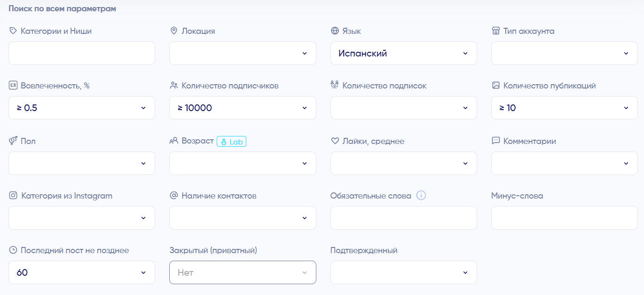Expand the Подтвержденный dropdown
This screenshot has width=644, height=295.
point(403,272)
